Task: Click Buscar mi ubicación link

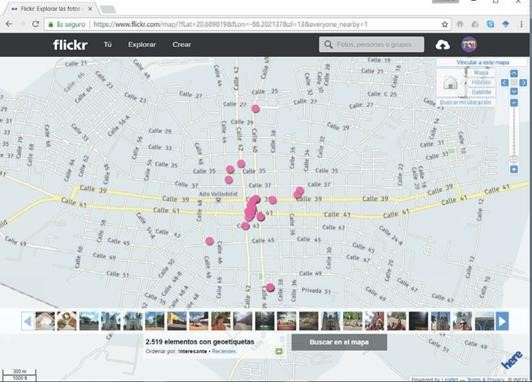Action: click(x=465, y=102)
